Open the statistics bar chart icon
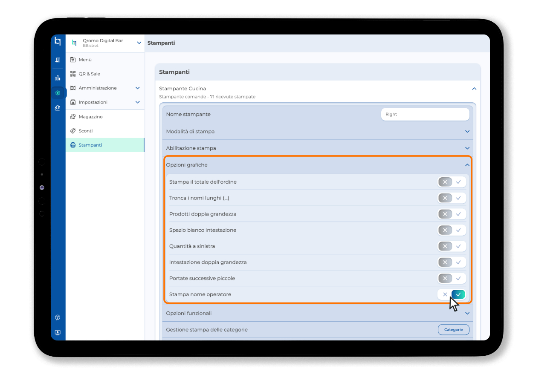The image size is (533, 392). tap(58, 78)
